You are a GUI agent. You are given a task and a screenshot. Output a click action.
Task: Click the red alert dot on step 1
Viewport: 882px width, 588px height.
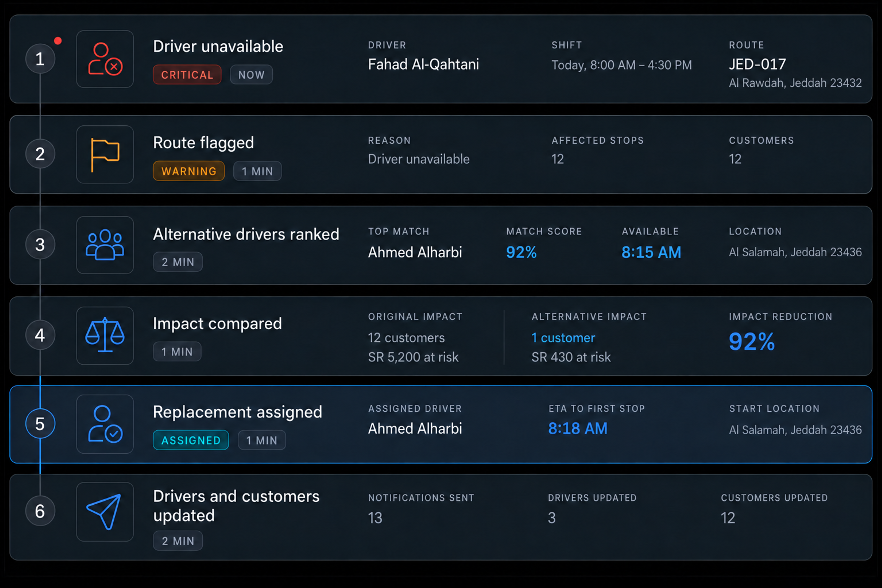[x=58, y=41]
